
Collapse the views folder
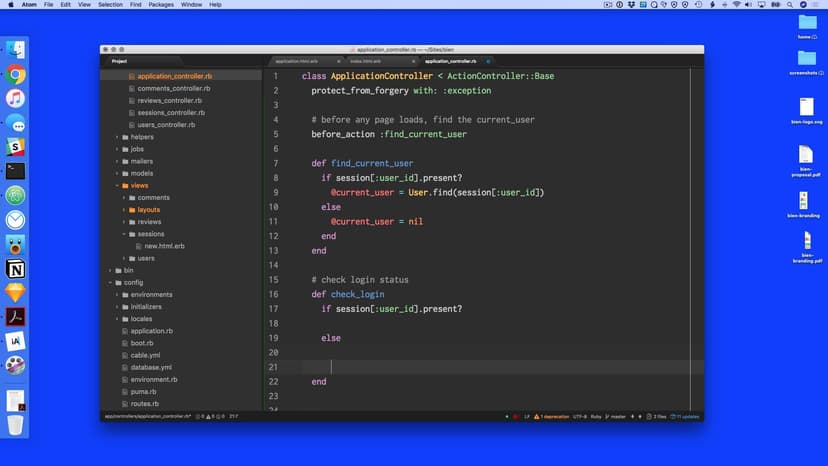(117, 185)
